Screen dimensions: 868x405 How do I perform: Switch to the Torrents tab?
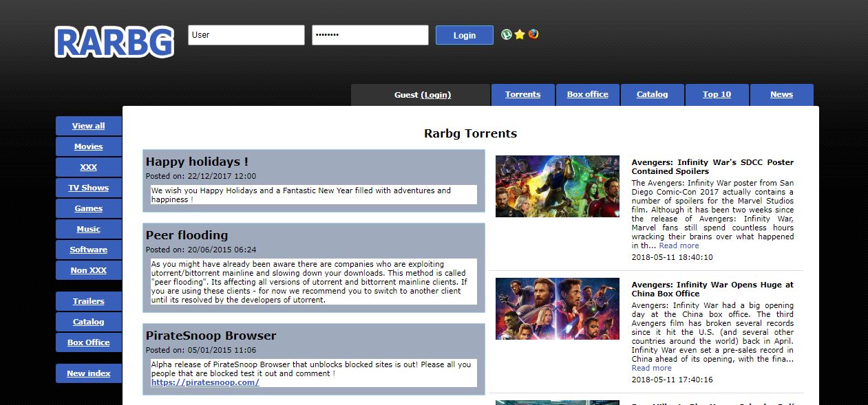coord(522,94)
